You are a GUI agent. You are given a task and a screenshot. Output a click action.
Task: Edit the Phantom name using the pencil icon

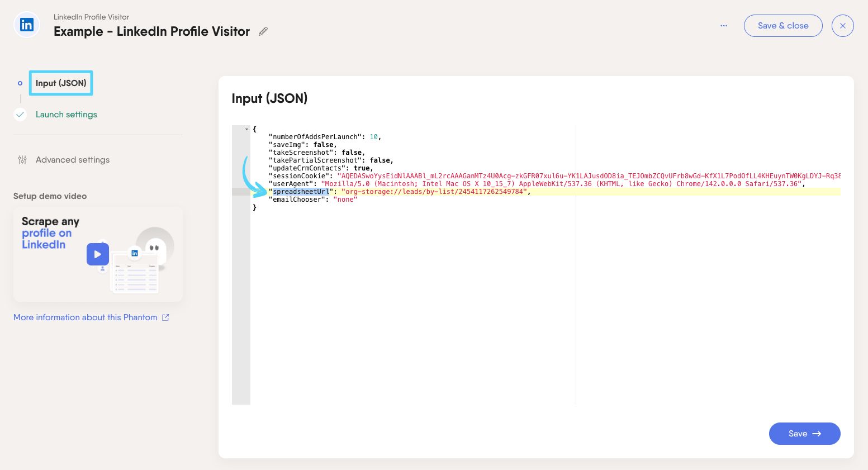[263, 31]
